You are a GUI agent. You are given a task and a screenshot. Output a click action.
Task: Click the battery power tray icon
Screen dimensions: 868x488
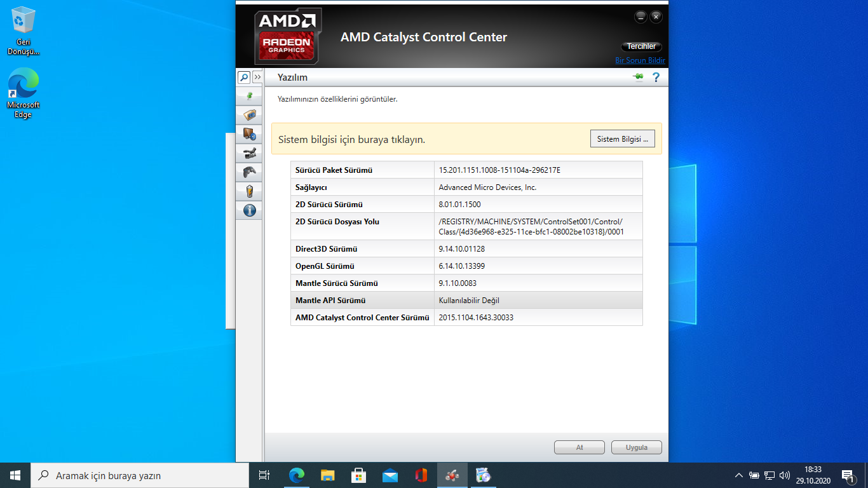tap(754, 475)
